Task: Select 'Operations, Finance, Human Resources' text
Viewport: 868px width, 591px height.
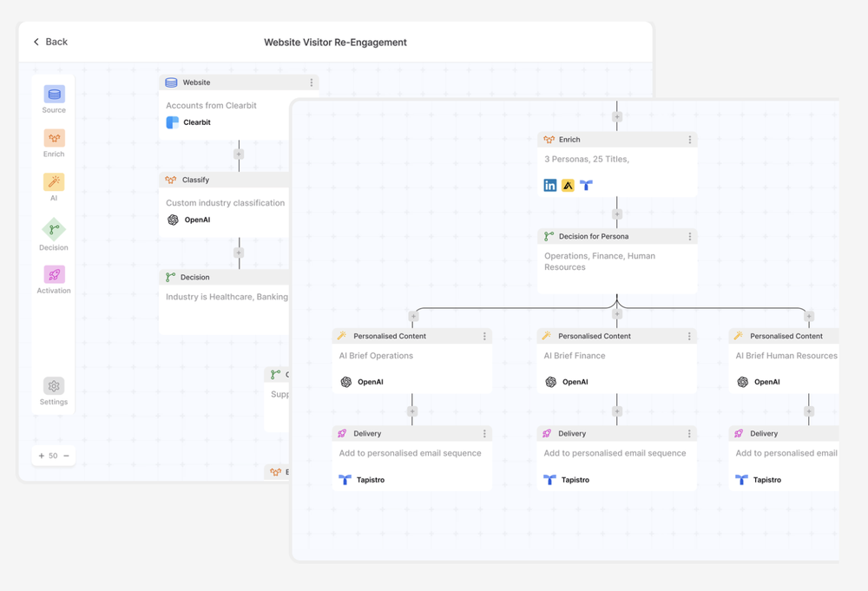Action: coord(600,262)
